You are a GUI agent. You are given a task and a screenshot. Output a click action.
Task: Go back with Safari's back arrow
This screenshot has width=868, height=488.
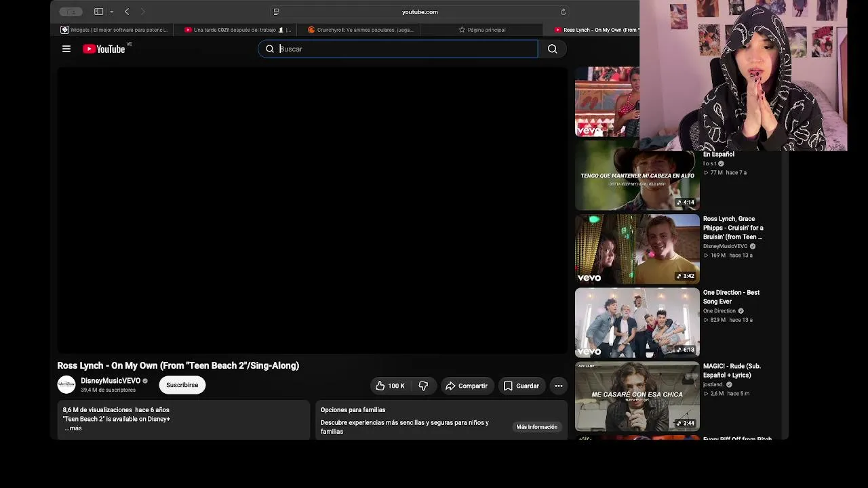tap(127, 12)
